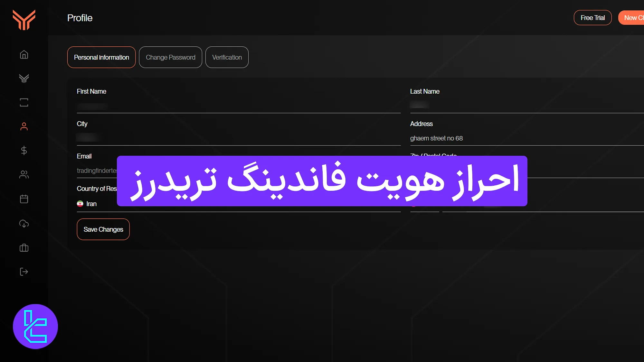Select the highlighted Profile person icon

tap(24, 126)
